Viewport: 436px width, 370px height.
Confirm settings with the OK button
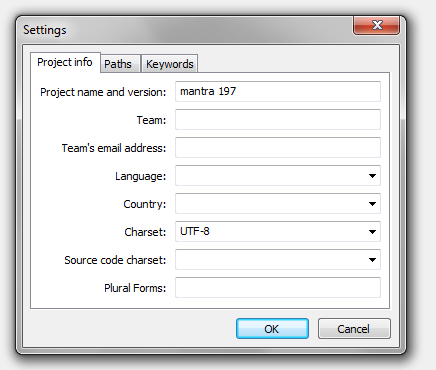(x=272, y=329)
